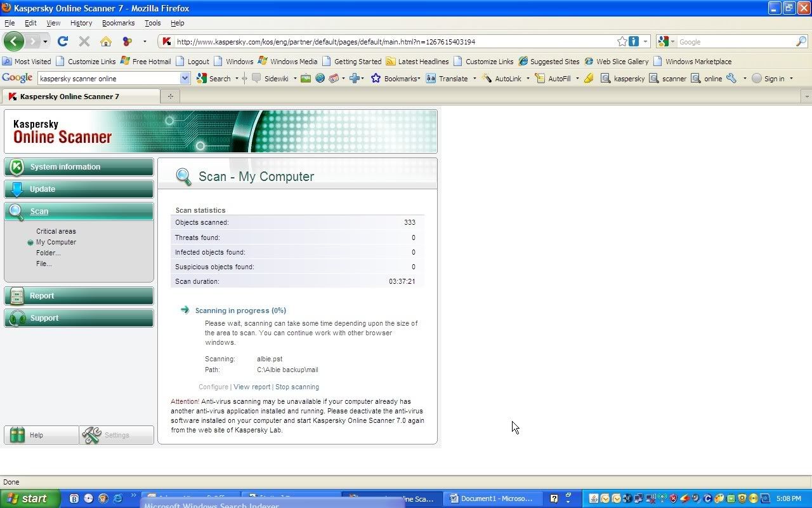Viewport: 812px width, 508px height.
Task: Bookmark this page with the star icon
Action: click(x=622, y=41)
